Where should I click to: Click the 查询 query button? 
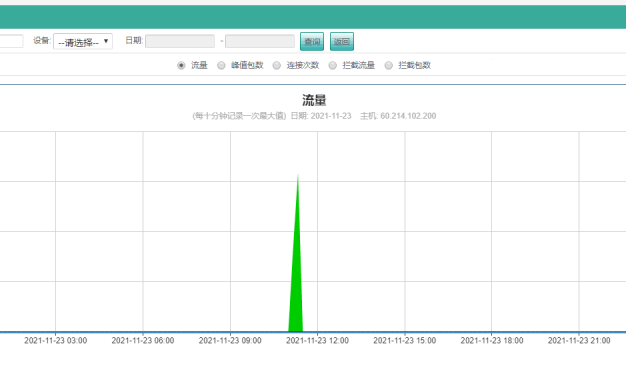pyautogui.click(x=312, y=42)
